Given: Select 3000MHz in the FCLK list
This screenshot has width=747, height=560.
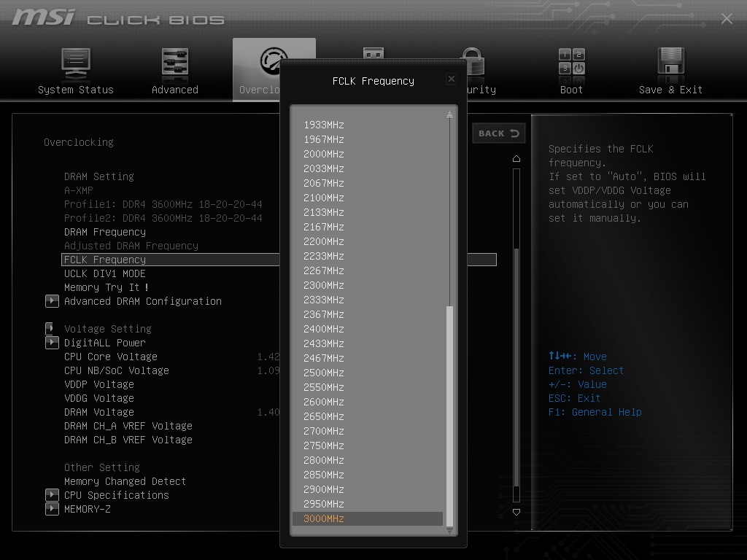Looking at the screenshot, I should [x=368, y=518].
